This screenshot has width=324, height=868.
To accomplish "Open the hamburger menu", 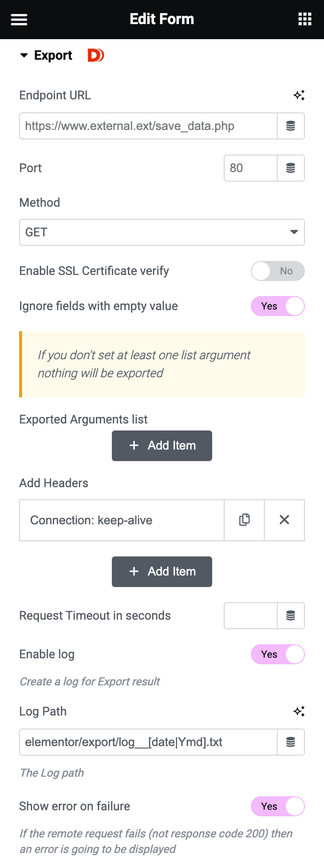I will coord(19,19).
